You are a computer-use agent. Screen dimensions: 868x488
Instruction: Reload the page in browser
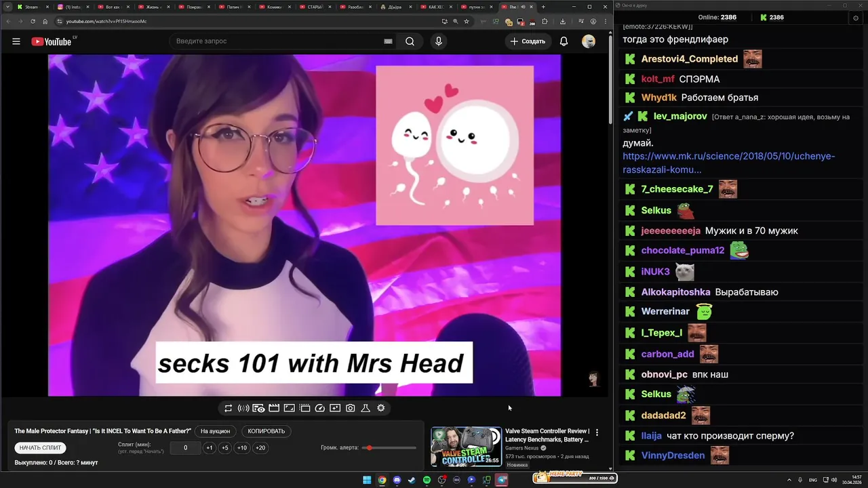click(33, 21)
